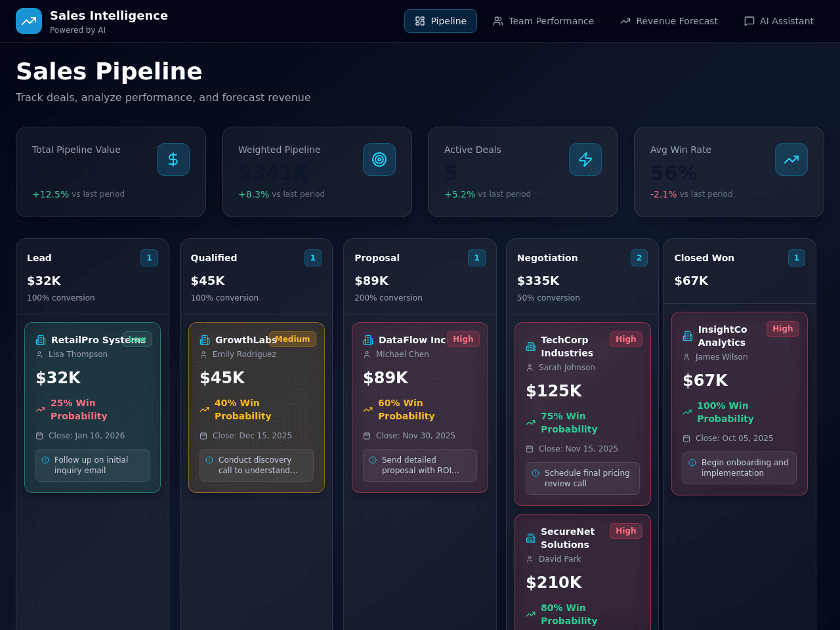Click the DataFlow Inc deal title
Image resolution: width=840 pixels, height=630 pixels.
412,340
